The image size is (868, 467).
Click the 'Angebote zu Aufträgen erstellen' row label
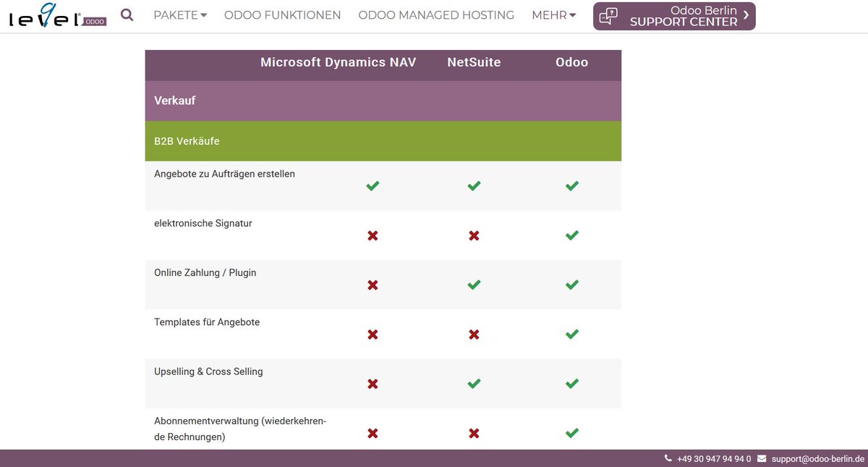click(224, 174)
